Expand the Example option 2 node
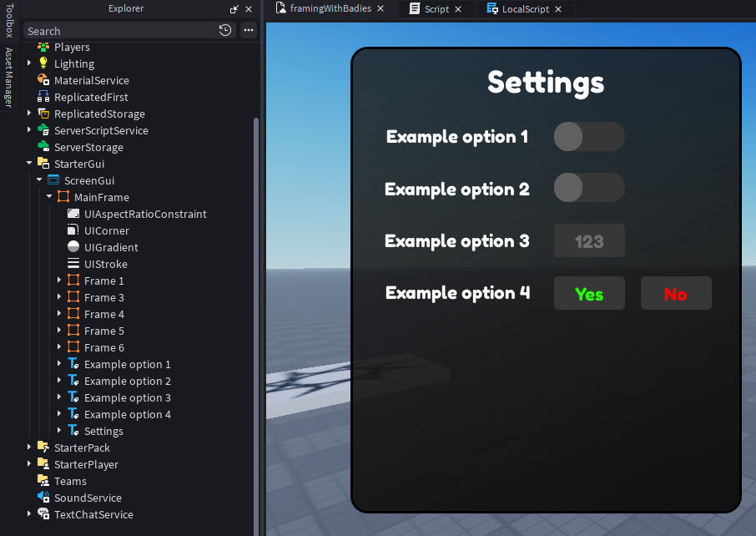The height and width of the screenshot is (536, 756). (x=58, y=380)
